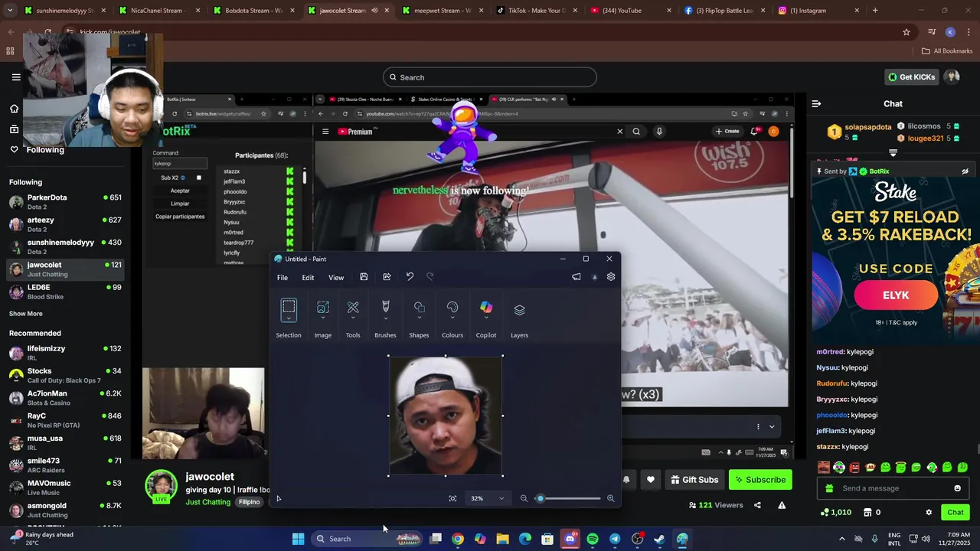The image size is (980, 551).
Task: Click the Gift Subs button
Action: click(x=694, y=480)
